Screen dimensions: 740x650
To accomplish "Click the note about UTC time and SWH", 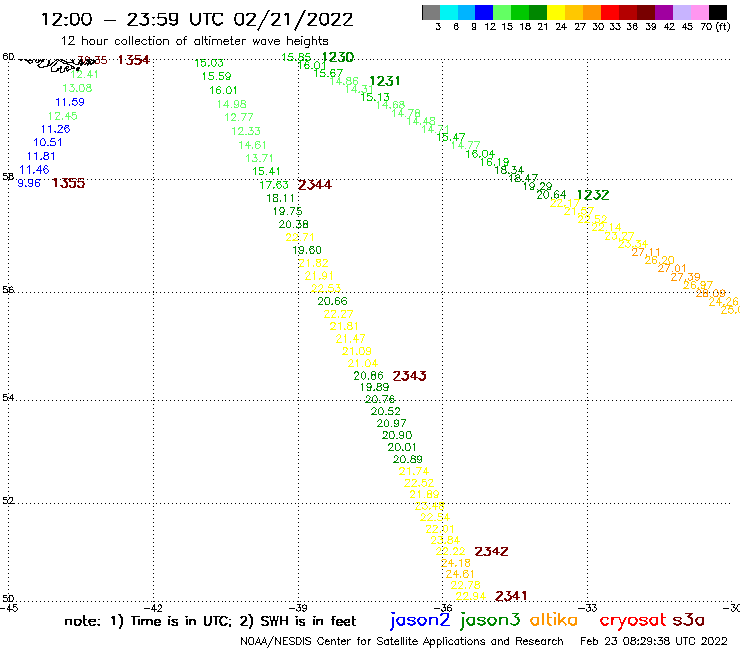I will click(210, 621).
